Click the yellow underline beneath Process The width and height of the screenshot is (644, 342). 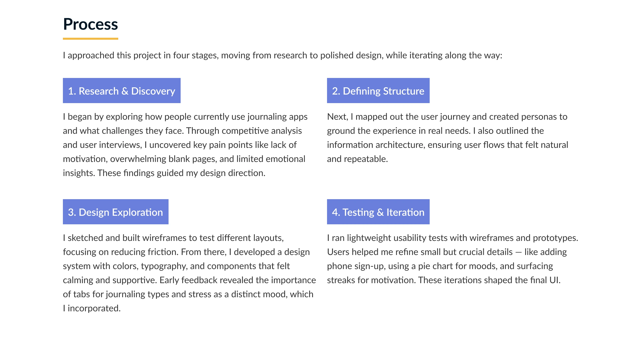90,39
